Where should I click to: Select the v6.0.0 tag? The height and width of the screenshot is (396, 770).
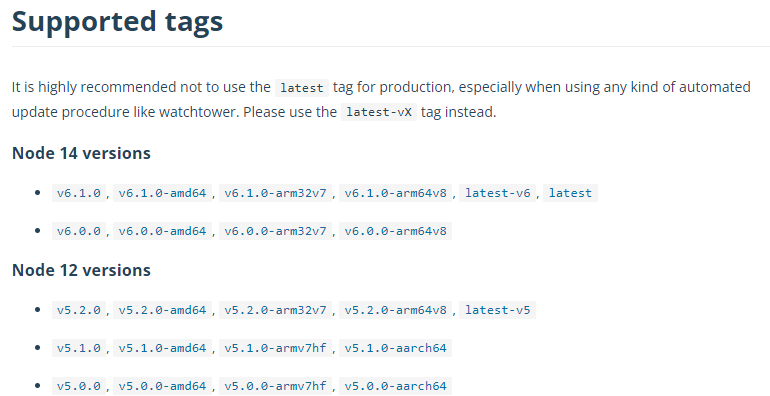coord(79,231)
